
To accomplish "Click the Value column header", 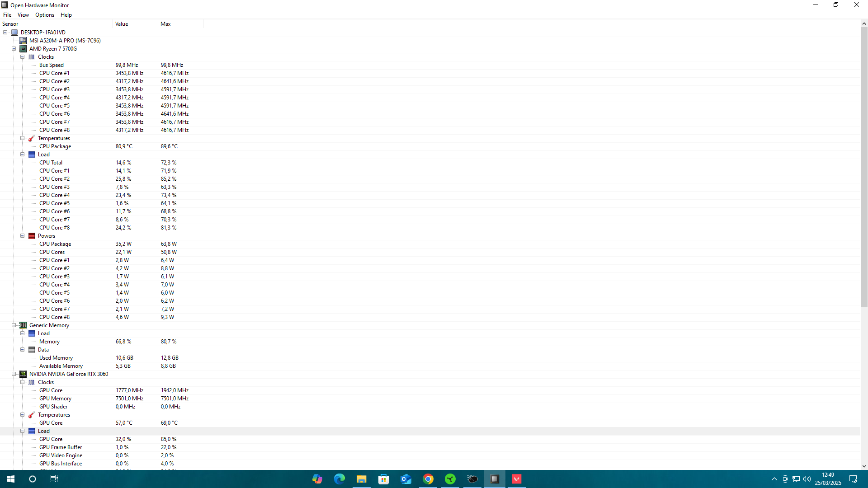I will pos(136,24).
